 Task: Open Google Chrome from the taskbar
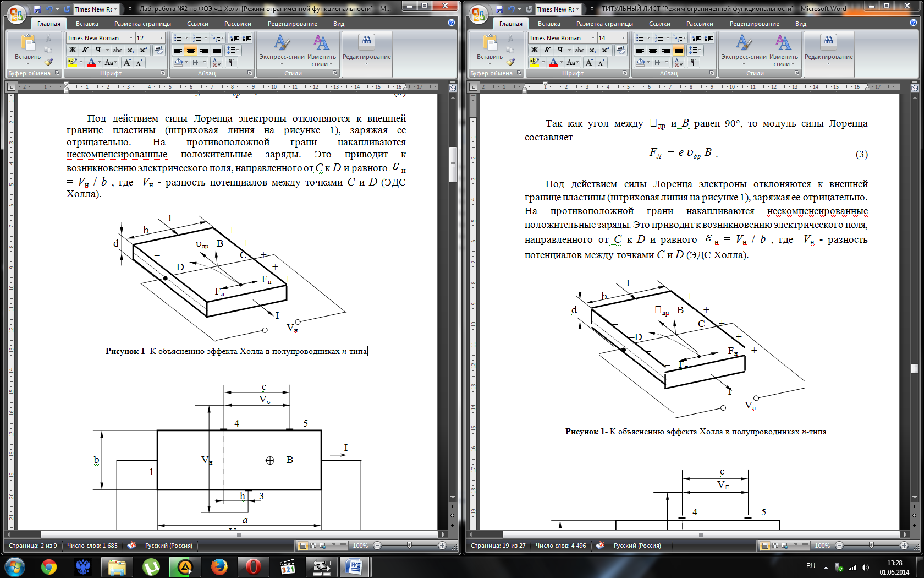(49, 566)
